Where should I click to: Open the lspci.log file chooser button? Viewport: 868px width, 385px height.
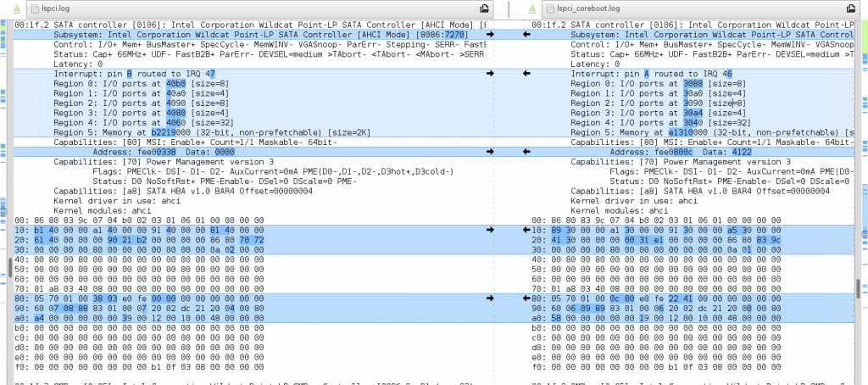pos(260,8)
